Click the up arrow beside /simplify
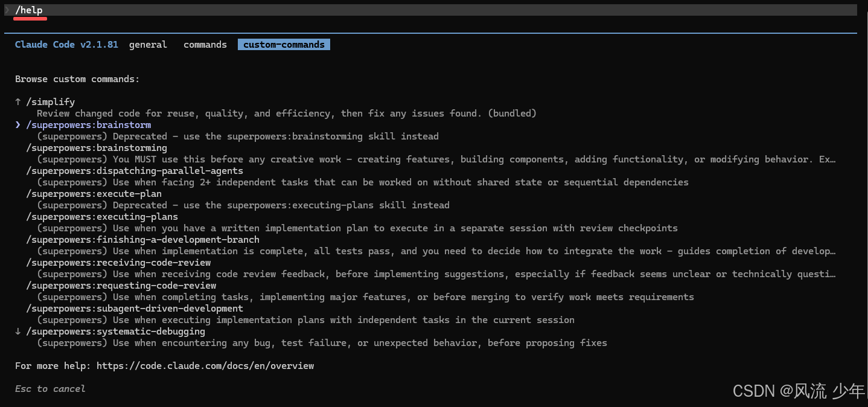 coord(18,102)
